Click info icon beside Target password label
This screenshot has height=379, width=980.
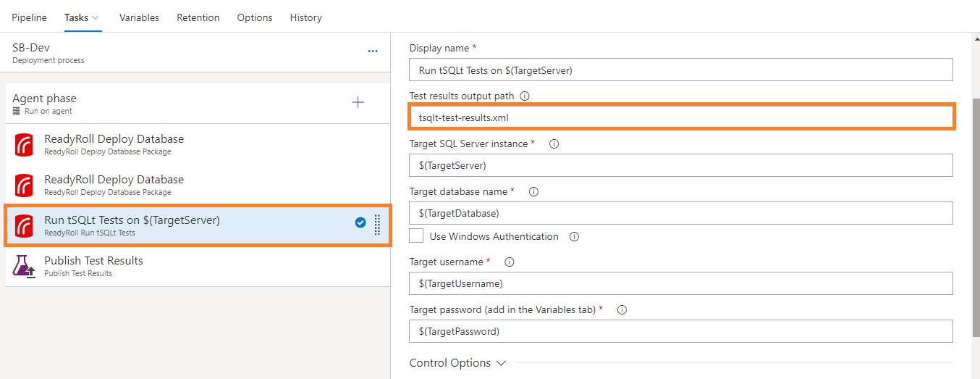[622, 309]
